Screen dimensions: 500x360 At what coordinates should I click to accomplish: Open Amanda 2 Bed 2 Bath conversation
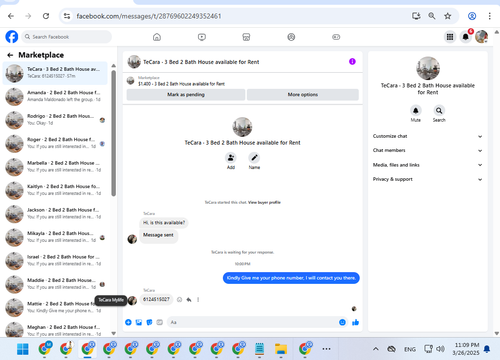(x=55, y=96)
